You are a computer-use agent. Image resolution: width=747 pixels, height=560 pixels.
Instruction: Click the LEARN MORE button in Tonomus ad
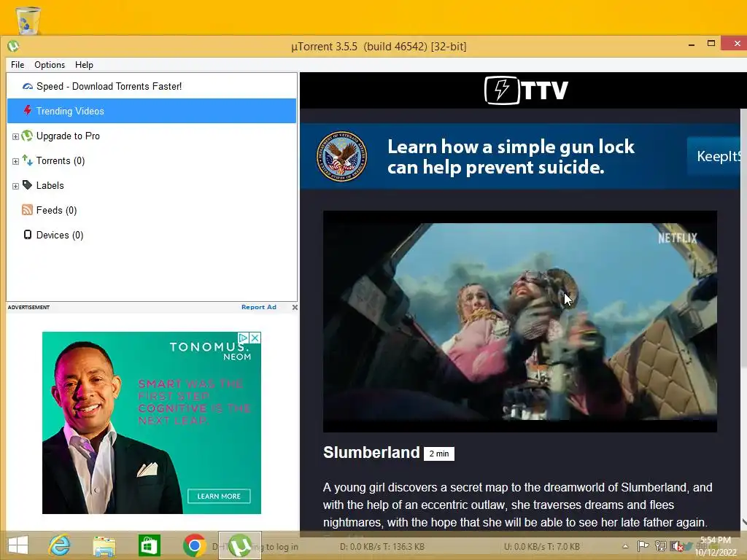(219, 496)
